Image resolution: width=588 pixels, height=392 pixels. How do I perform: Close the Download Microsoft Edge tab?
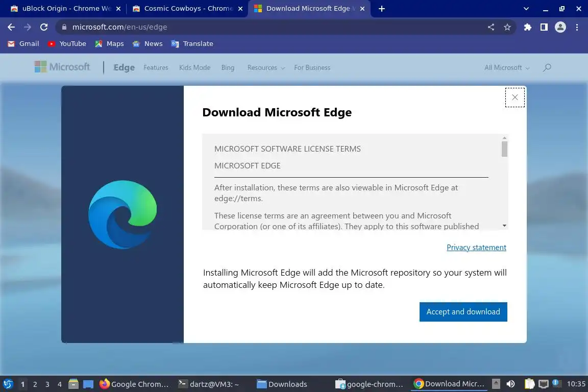click(362, 9)
